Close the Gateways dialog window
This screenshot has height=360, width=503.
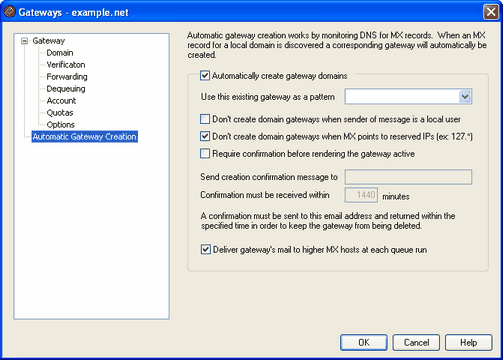[x=491, y=12]
